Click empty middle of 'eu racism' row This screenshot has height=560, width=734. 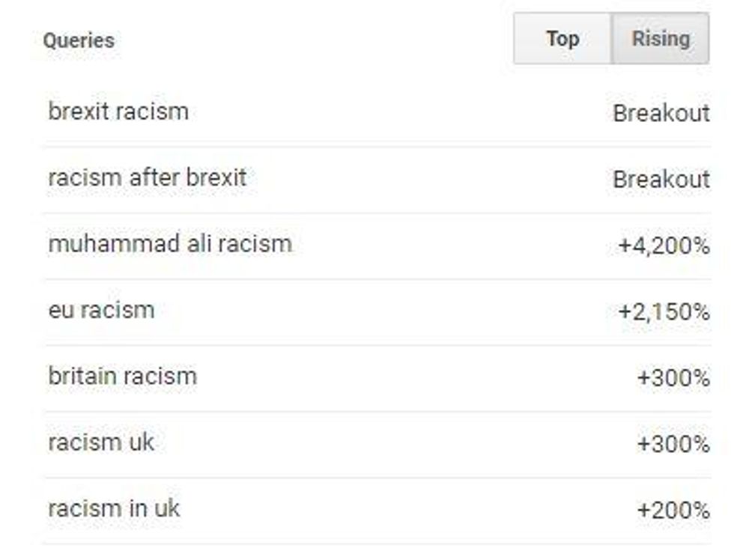(374, 311)
